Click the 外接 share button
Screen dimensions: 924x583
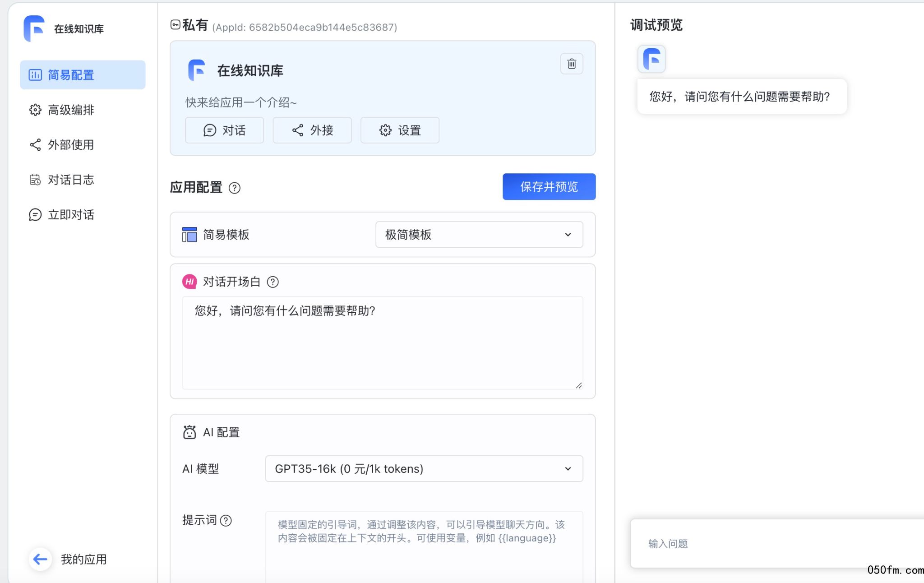click(312, 130)
